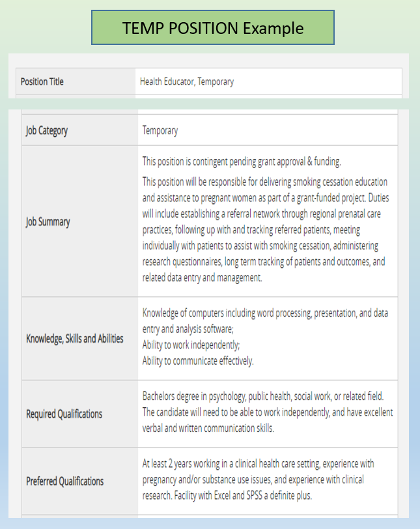
Task: Click the computer knowledge skills text
Action: pos(265,319)
